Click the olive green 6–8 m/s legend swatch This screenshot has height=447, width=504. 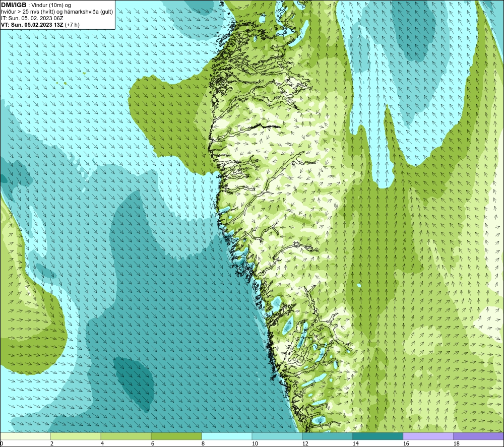(176, 436)
